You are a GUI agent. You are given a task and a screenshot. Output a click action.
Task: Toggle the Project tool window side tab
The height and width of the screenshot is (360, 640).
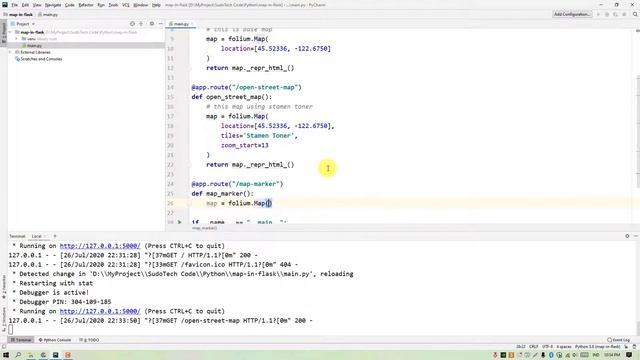coord(4,33)
